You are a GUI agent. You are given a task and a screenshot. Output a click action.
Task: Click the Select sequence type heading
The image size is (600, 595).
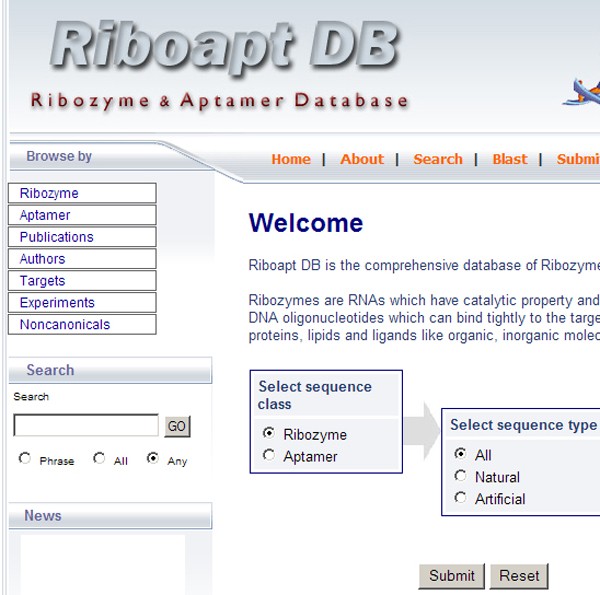point(523,425)
